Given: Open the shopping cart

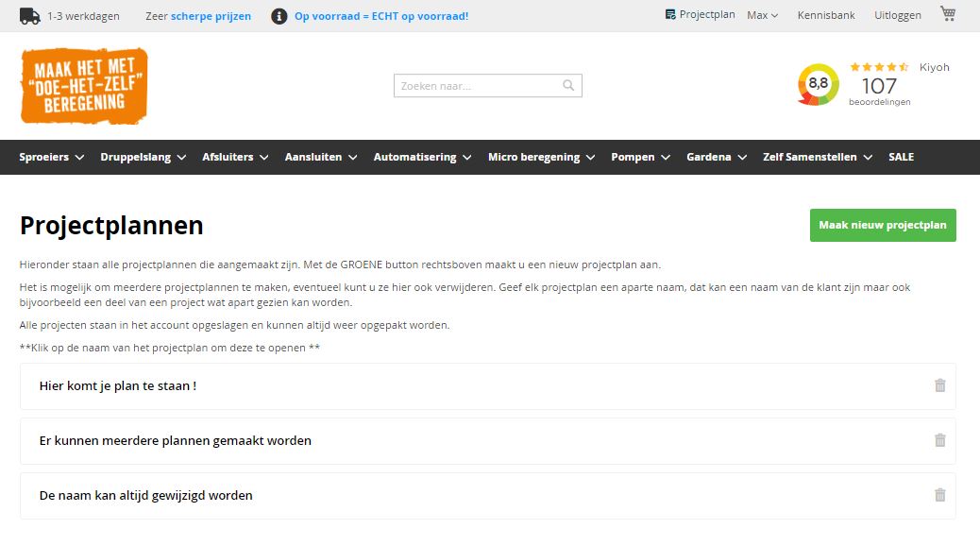Looking at the screenshot, I should tap(947, 14).
